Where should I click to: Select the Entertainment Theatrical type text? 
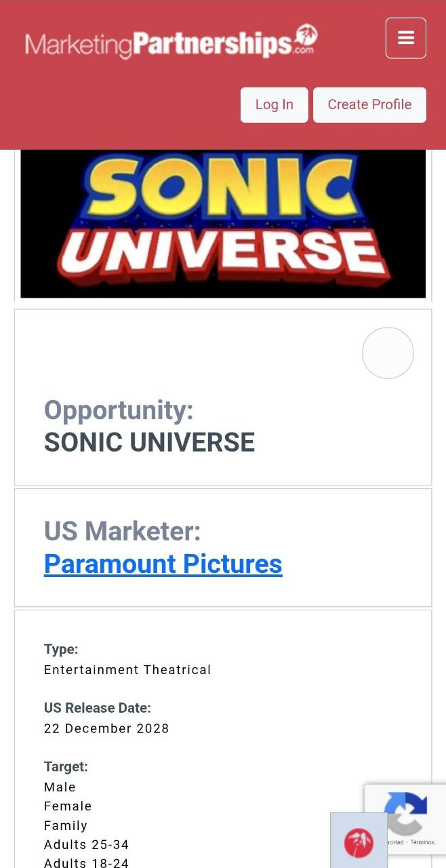click(127, 670)
